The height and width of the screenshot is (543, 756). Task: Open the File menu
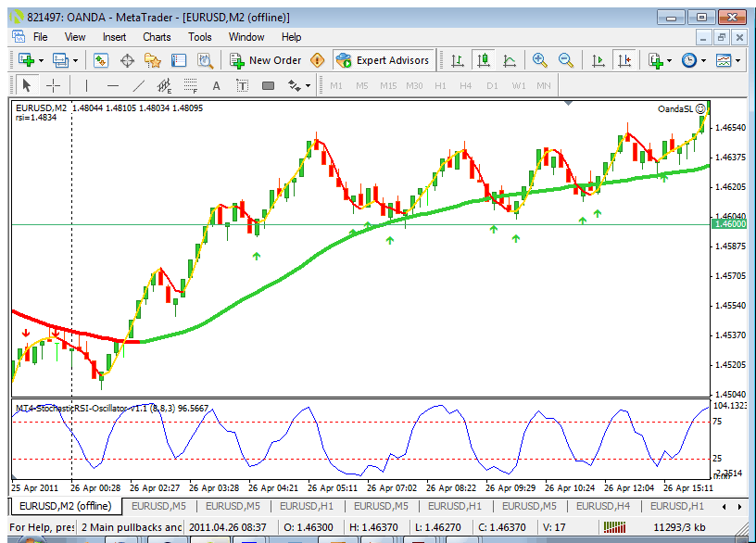coord(41,37)
